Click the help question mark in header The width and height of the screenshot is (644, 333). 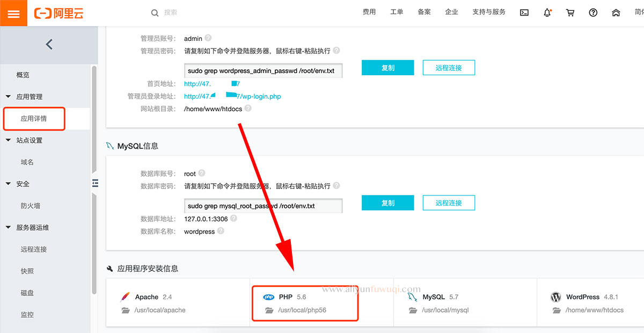(x=593, y=13)
